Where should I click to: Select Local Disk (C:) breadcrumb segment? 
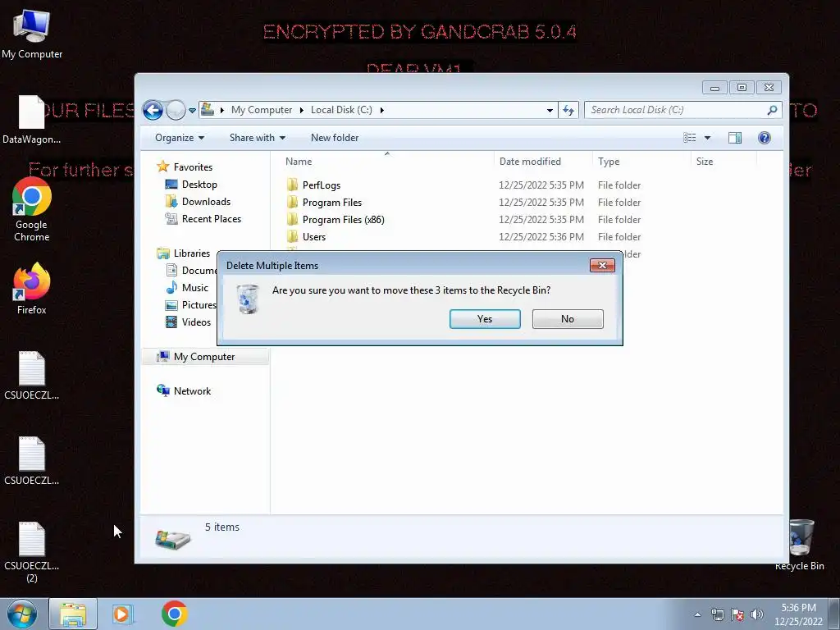click(x=341, y=110)
